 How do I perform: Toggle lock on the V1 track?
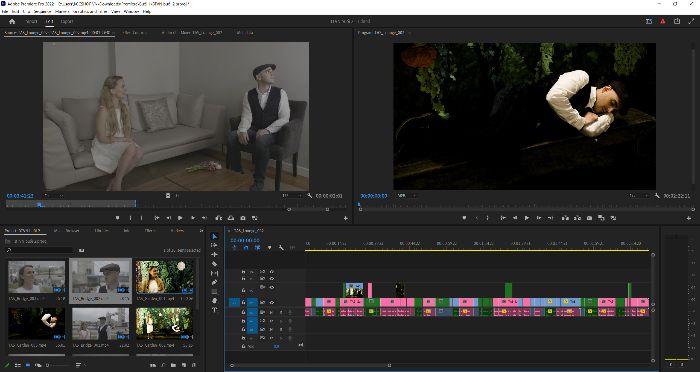tap(243, 302)
